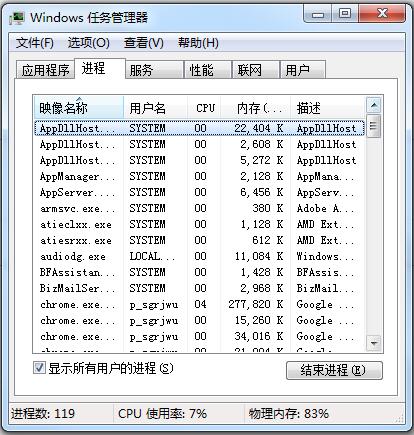
Task: Open the 性能 tab
Action: (208, 70)
